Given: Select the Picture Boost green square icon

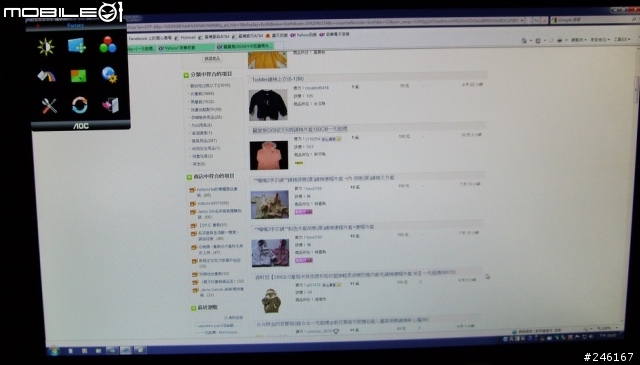Looking at the screenshot, I should pos(78,76).
